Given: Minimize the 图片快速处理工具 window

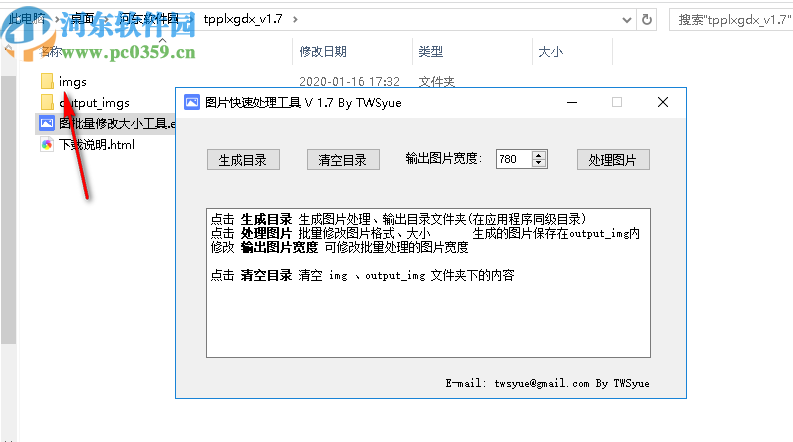Looking at the screenshot, I should click(x=572, y=103).
